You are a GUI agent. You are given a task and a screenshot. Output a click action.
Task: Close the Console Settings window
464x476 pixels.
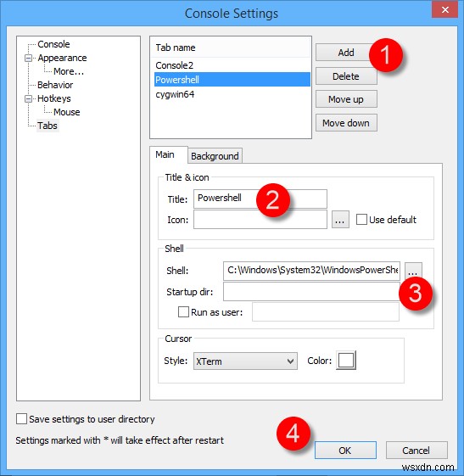point(444,9)
